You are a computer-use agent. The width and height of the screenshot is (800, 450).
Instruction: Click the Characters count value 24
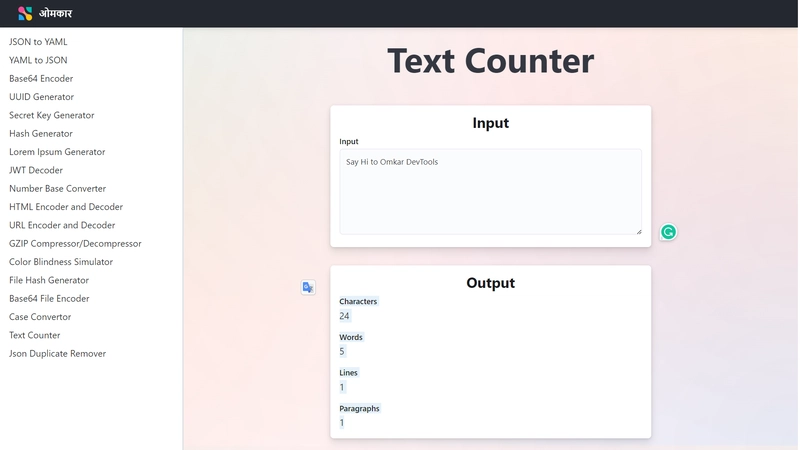344,316
